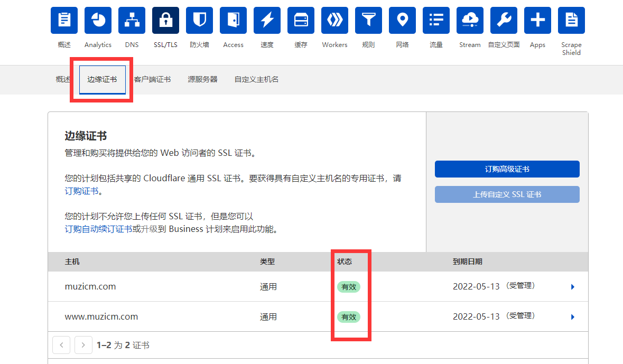Click the 类型 column header
The width and height of the screenshot is (623, 364).
[x=267, y=262]
